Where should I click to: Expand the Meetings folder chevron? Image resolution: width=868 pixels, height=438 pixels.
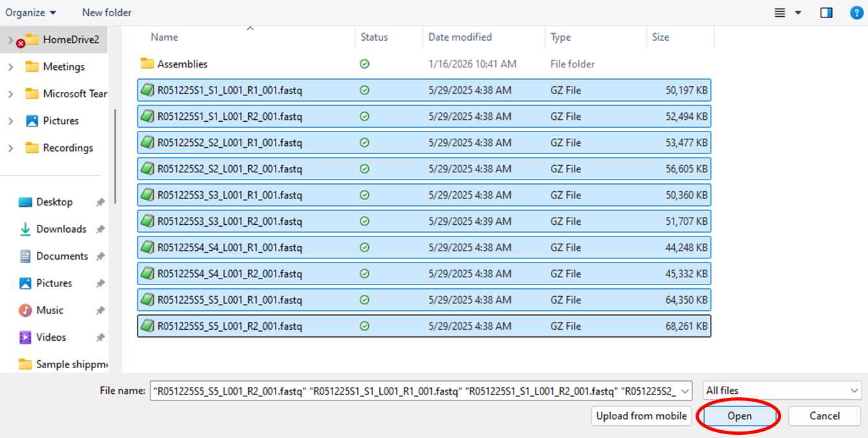coord(10,67)
